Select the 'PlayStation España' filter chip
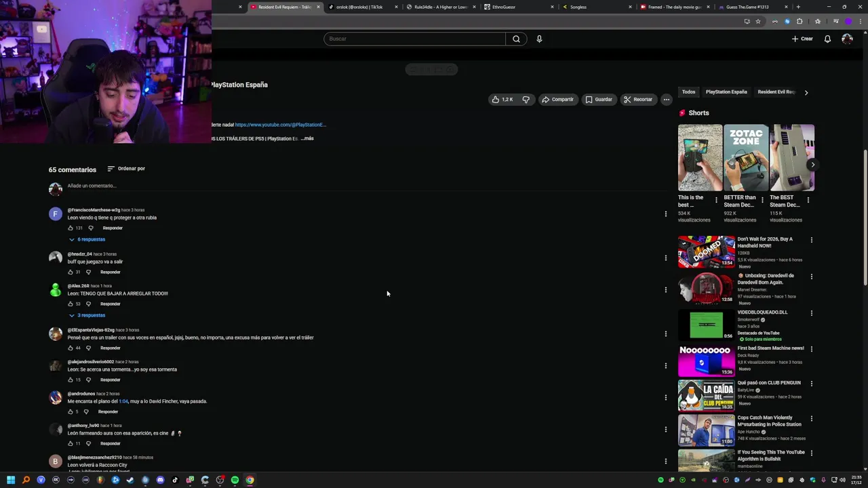The width and height of the screenshot is (868, 488). pyautogui.click(x=726, y=92)
